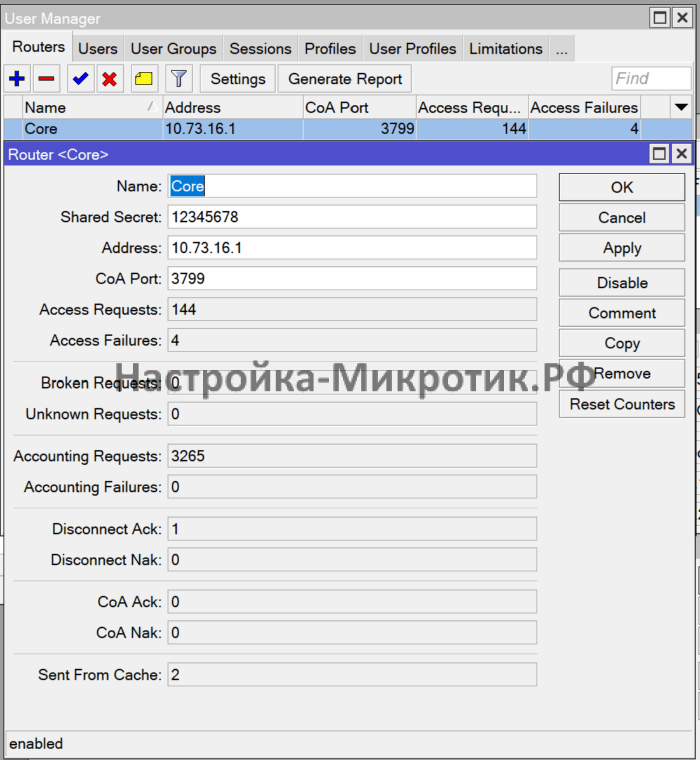Click Generate Report
700x760 pixels.
345,79
